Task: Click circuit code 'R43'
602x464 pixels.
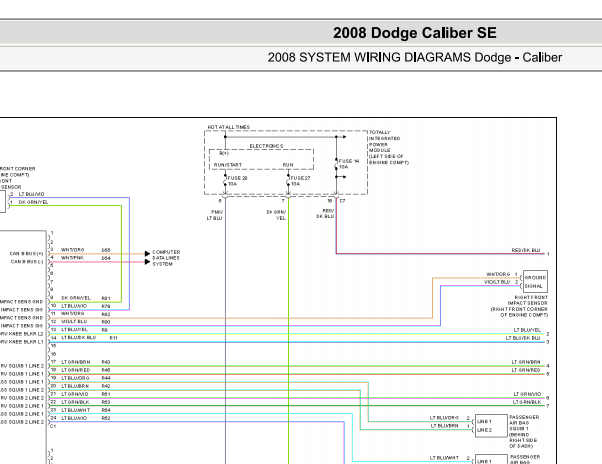Action: (x=106, y=362)
